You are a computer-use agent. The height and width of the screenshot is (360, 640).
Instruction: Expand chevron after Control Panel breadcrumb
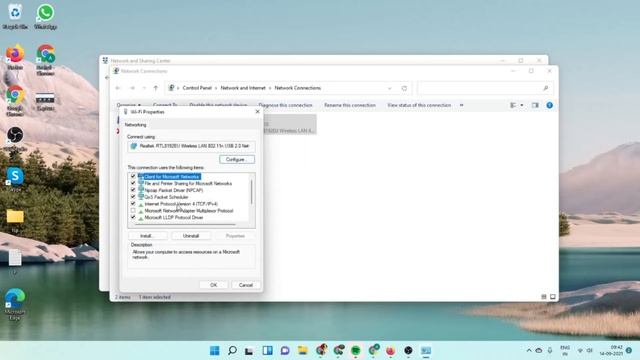216,88
